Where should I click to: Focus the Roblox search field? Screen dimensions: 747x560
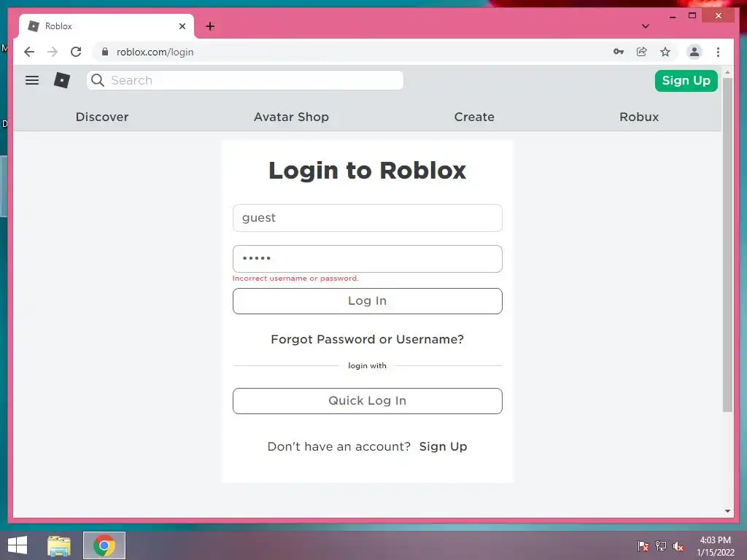point(245,80)
